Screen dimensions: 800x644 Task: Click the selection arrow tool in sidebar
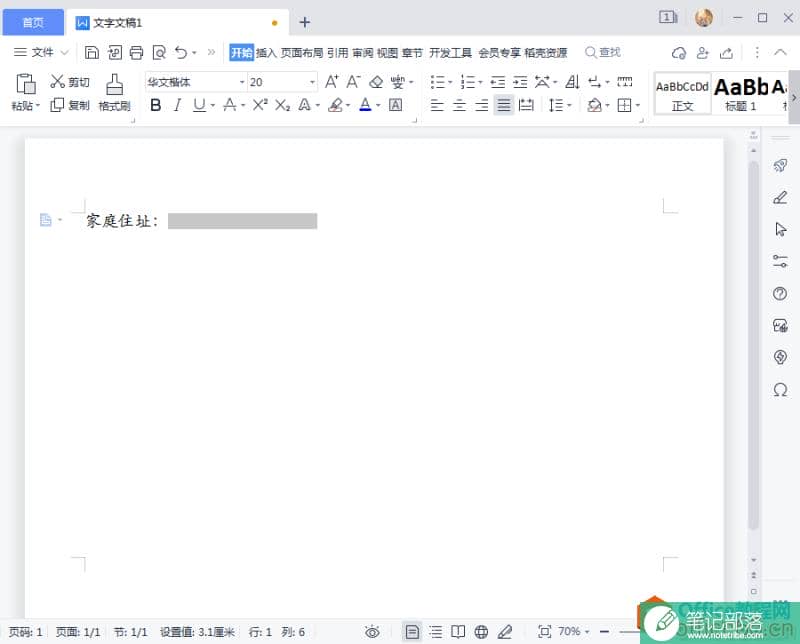[780, 230]
